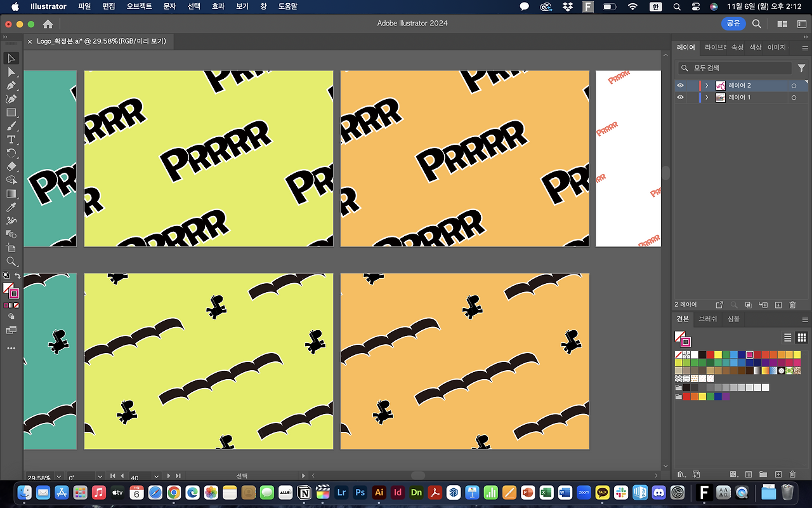Screen dimensions: 812x508
Task: Expand 레이어 2 sublayers
Action: [x=707, y=86]
